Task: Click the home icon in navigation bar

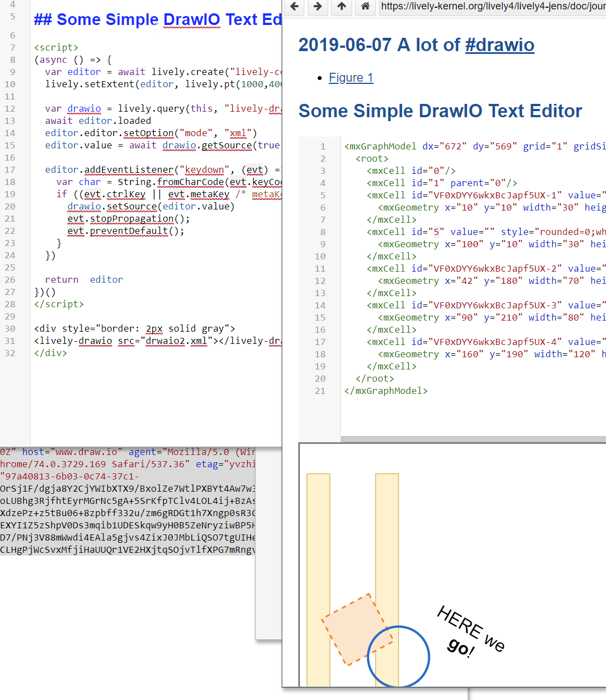Action: pyautogui.click(x=365, y=7)
